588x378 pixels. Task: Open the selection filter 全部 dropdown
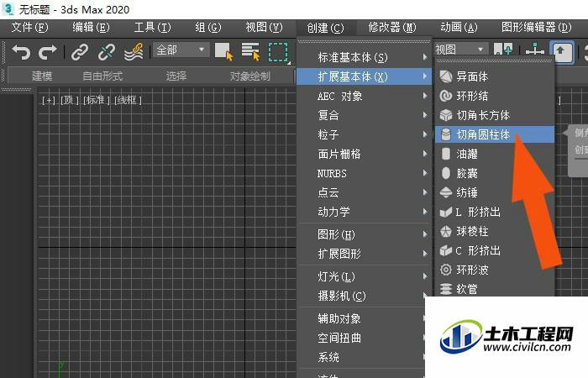(181, 50)
